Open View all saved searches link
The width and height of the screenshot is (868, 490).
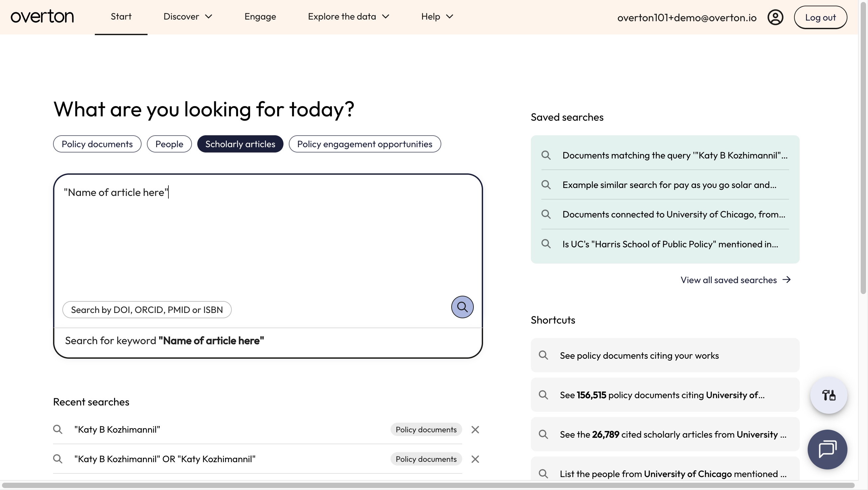[736, 280]
